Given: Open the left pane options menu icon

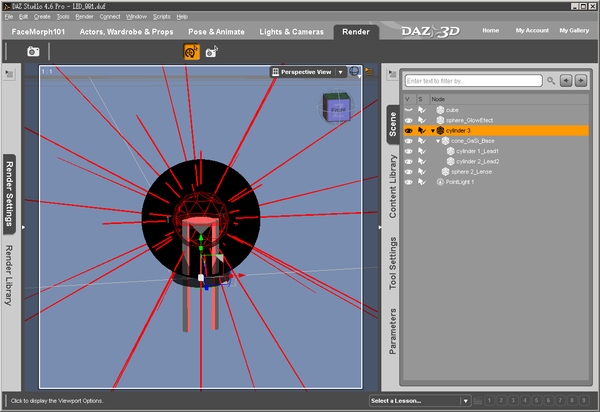Looking at the screenshot, I should [x=9, y=74].
